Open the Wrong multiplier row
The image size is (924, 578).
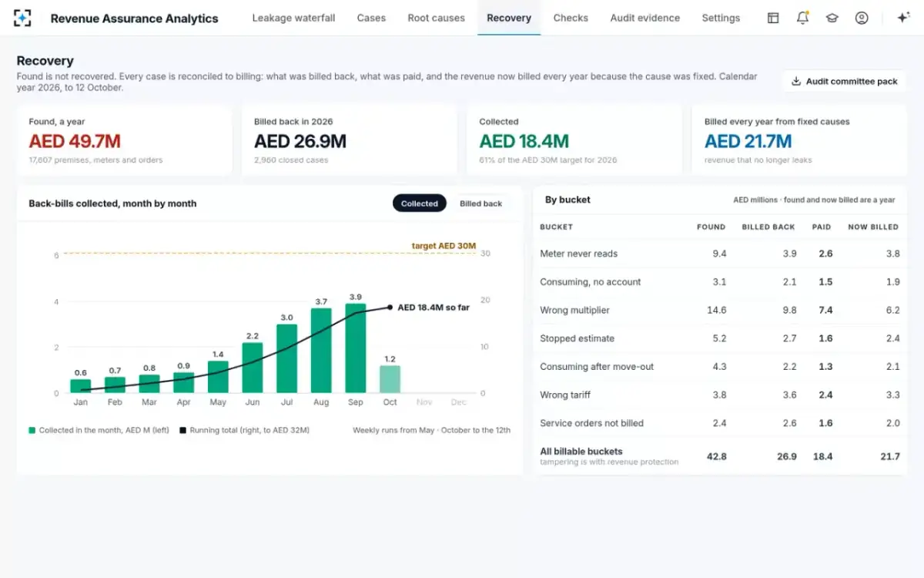720,310
